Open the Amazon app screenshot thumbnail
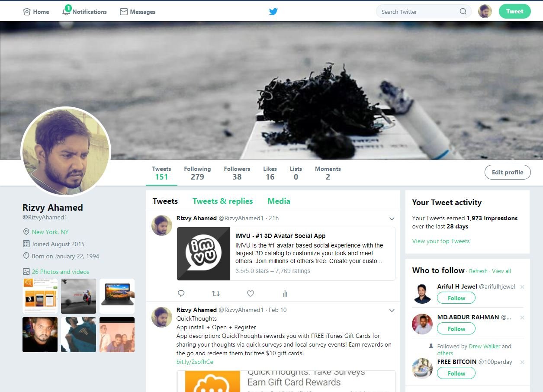 [40, 296]
